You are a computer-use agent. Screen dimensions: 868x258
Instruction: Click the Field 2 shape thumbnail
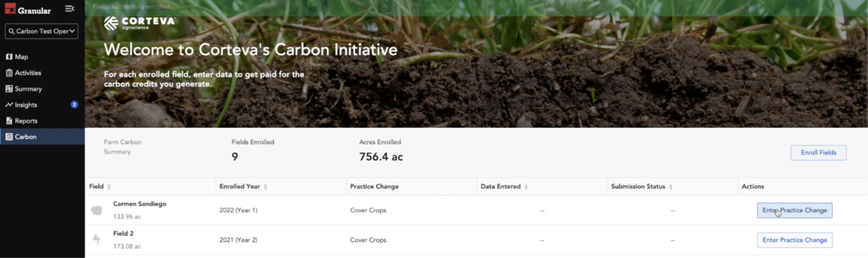[x=97, y=239]
